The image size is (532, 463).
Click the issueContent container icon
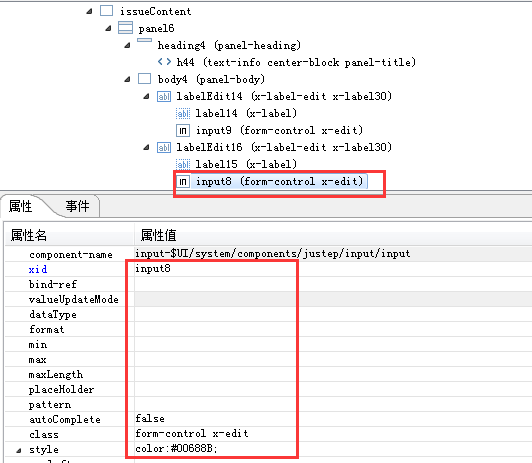pos(107,11)
